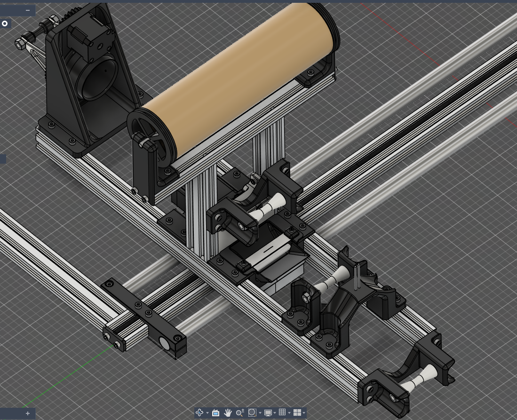Viewport: 517px width, 420px height.
Task: Select the Zoom magnifier tool
Action: (239, 412)
